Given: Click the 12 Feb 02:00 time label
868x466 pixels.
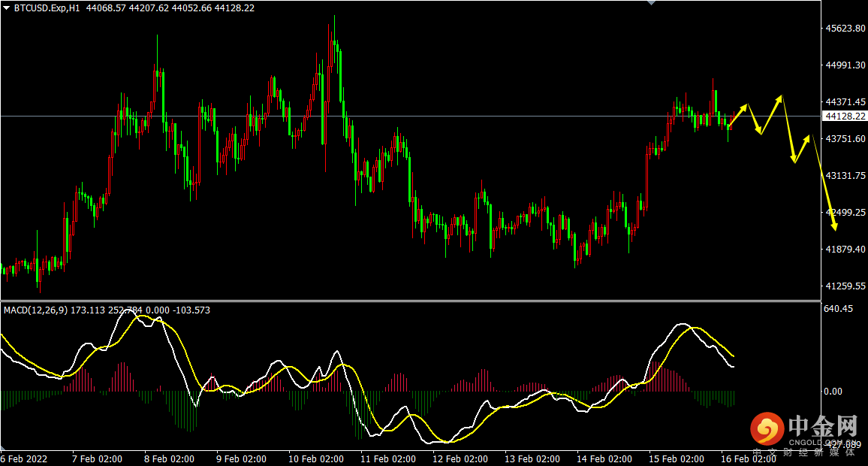Looking at the screenshot, I should pyautogui.click(x=460, y=458).
